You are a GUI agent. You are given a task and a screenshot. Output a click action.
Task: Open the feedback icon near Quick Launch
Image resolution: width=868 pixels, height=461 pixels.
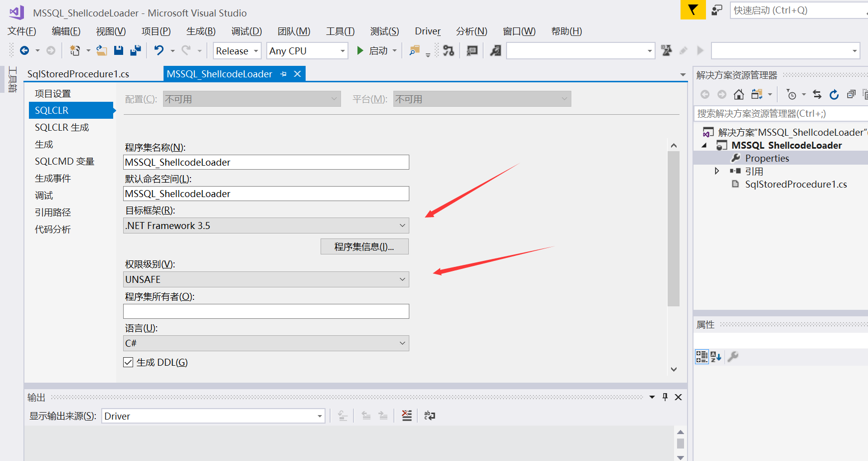click(x=717, y=10)
